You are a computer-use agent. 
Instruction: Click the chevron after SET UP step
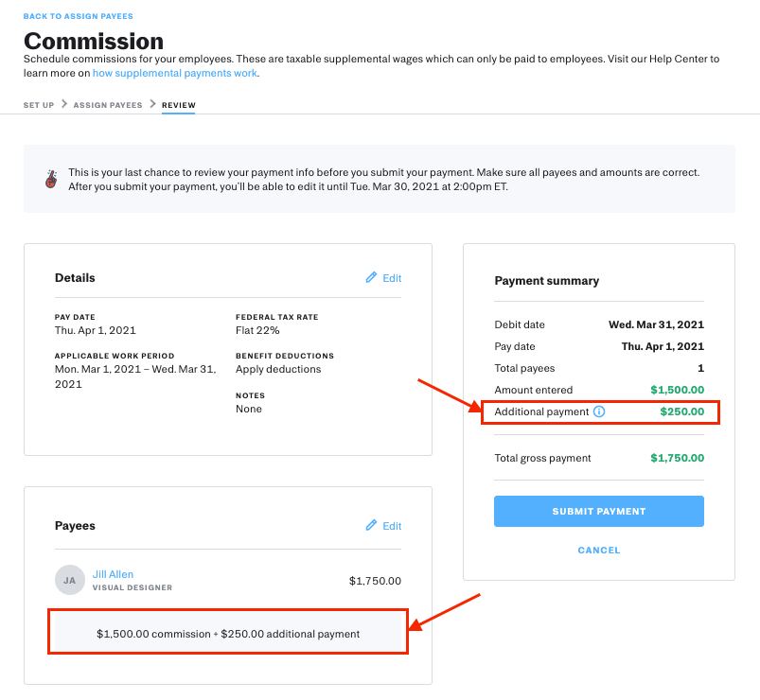[x=63, y=104]
